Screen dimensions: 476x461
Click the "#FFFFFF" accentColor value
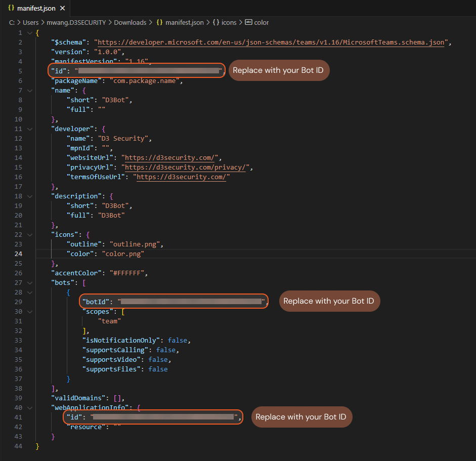click(127, 273)
